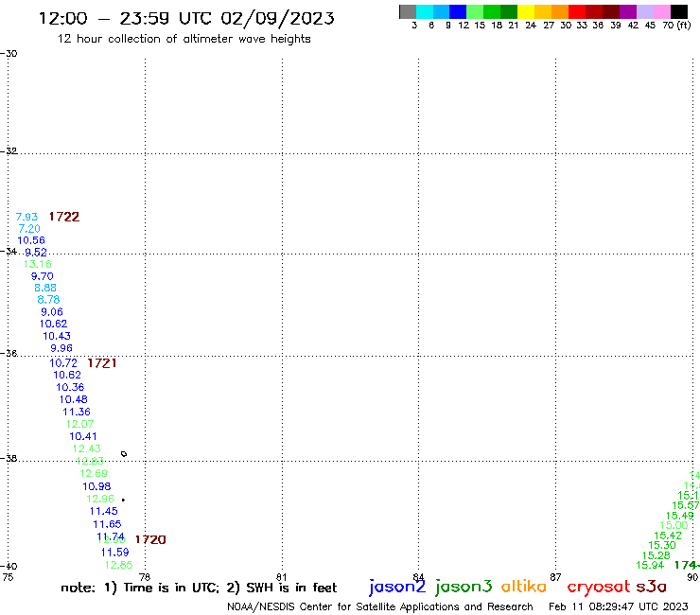Click the 10.48 wave height value
The height and width of the screenshot is (615, 700).
coord(74,399)
